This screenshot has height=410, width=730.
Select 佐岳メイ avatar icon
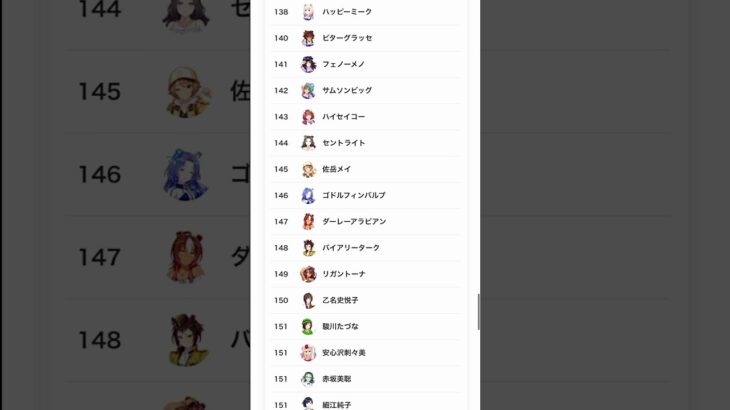[308, 169]
